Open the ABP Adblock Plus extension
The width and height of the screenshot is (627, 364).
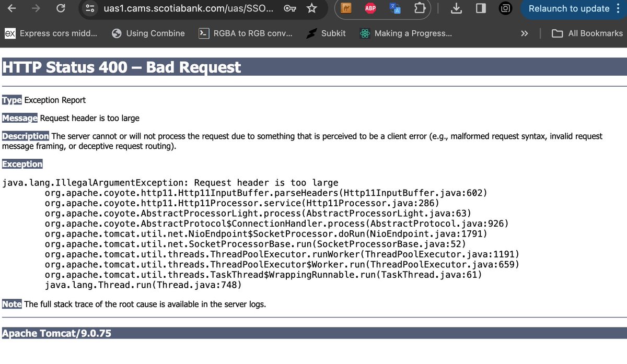(370, 8)
